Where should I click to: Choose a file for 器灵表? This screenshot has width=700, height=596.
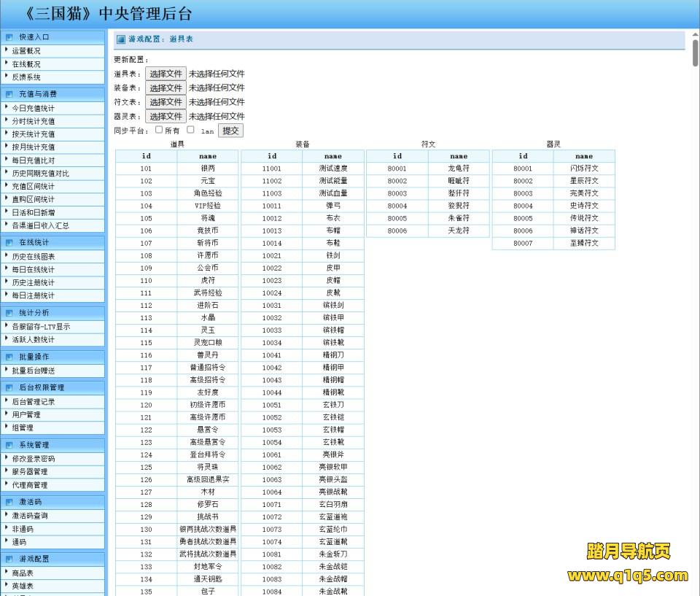click(166, 116)
